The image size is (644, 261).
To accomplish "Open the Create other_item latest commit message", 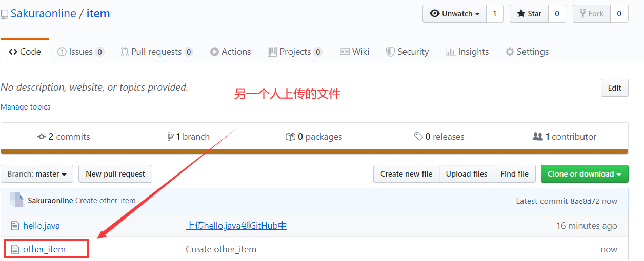I will click(106, 201).
